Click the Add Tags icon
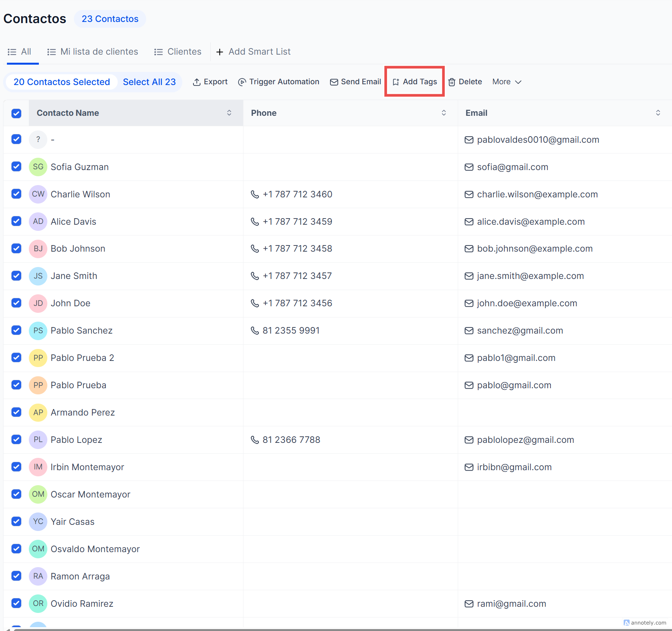 [x=396, y=82]
